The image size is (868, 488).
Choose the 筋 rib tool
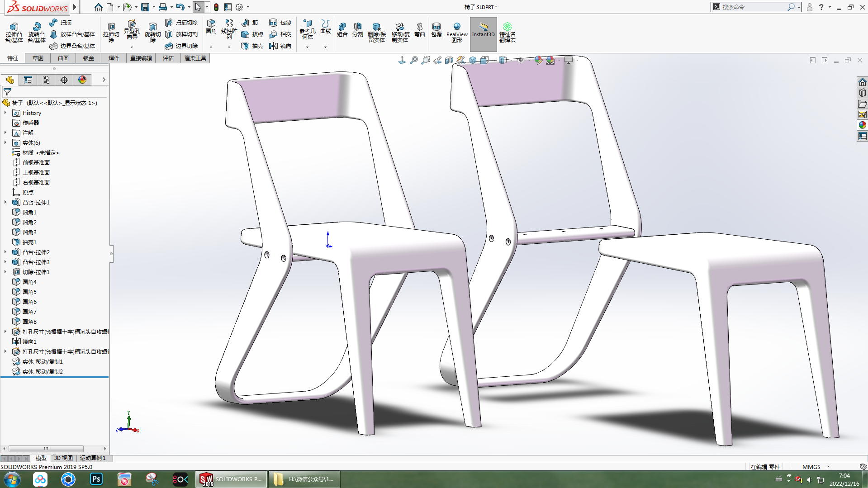[250, 22]
